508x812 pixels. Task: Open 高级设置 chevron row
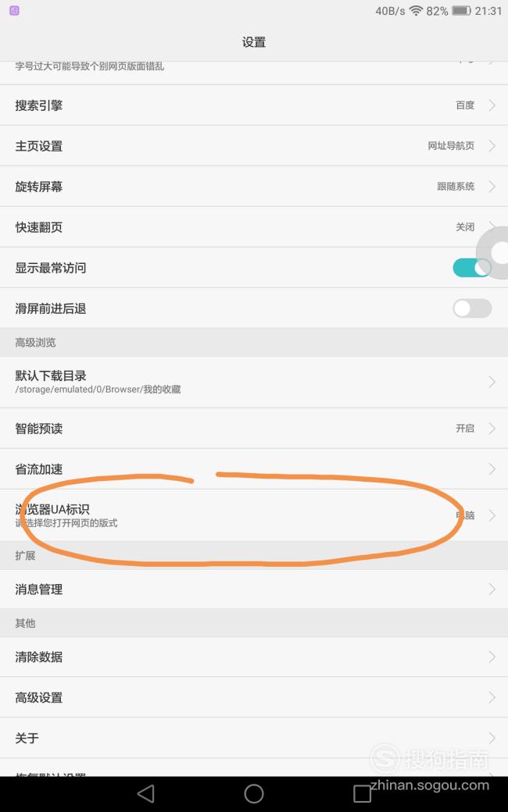tap(254, 697)
